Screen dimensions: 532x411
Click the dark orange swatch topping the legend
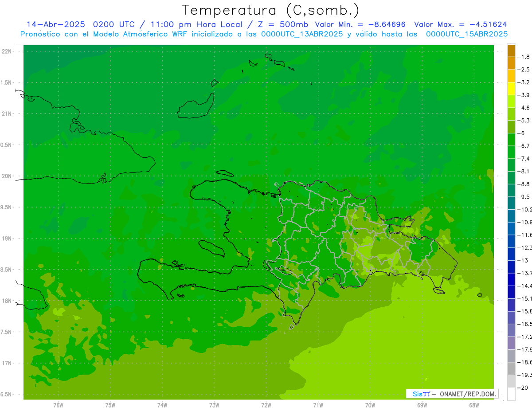click(x=511, y=51)
